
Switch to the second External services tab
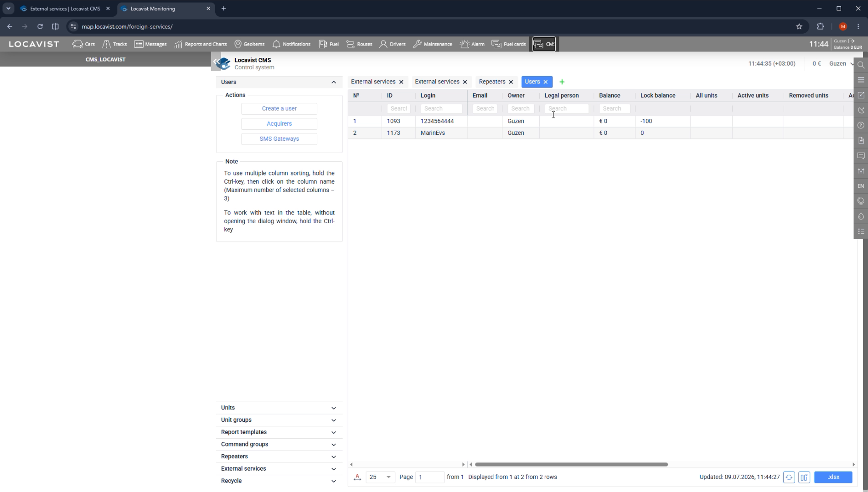(x=437, y=82)
